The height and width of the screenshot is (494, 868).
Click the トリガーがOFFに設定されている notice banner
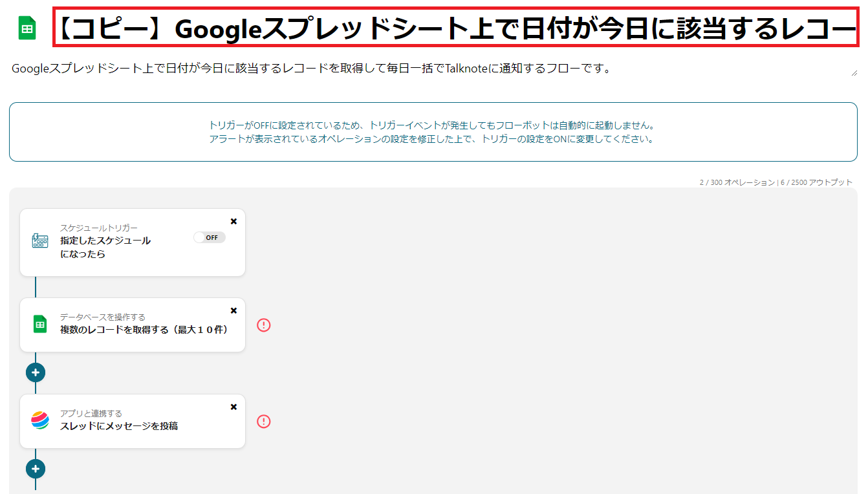pyautogui.click(x=433, y=132)
